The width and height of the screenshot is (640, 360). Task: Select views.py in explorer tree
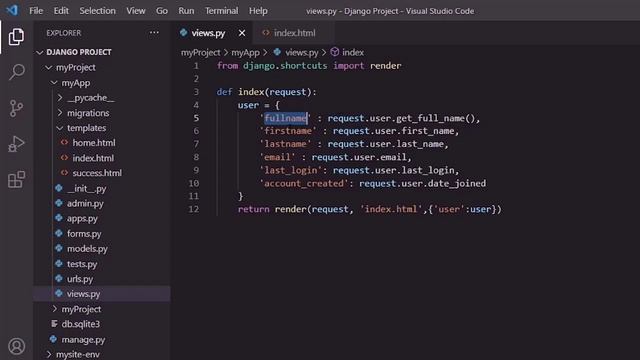[x=102, y=294]
